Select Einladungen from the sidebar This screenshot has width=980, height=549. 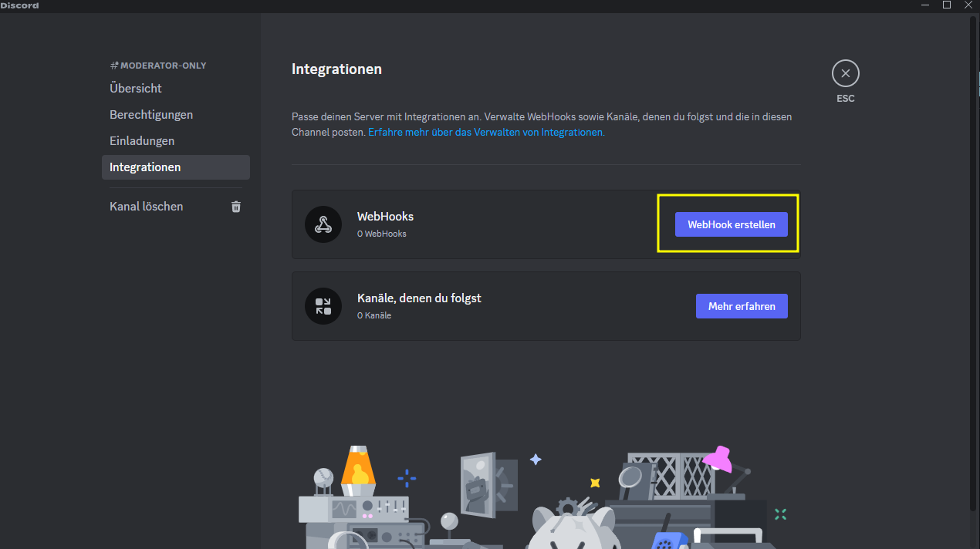(x=142, y=141)
